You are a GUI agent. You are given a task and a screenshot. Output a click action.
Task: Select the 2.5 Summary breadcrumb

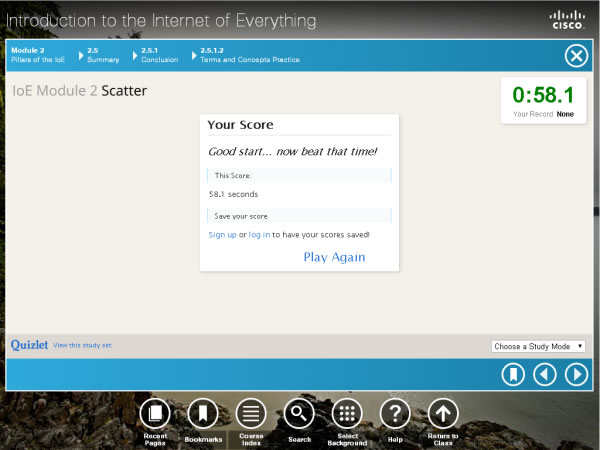coord(102,55)
